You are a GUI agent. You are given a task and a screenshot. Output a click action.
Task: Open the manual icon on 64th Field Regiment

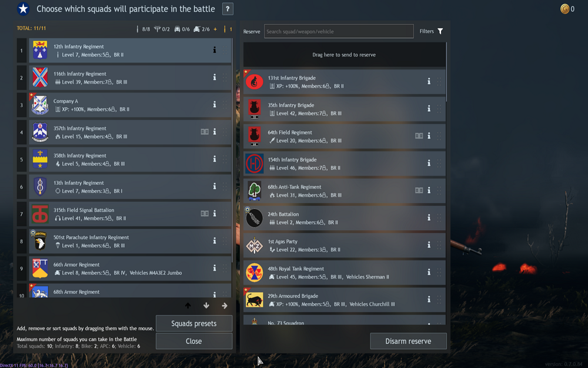[419, 136]
